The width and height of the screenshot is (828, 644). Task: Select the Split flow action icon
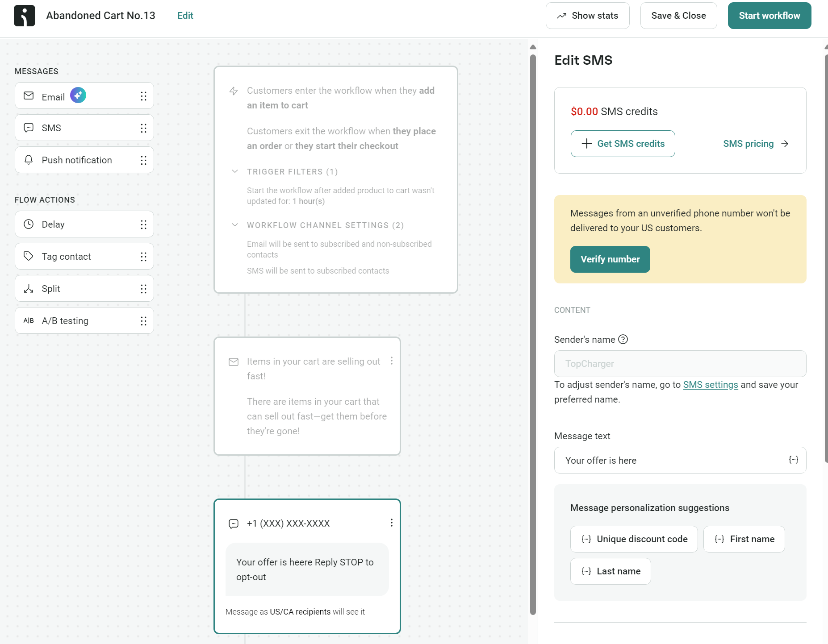(x=29, y=288)
